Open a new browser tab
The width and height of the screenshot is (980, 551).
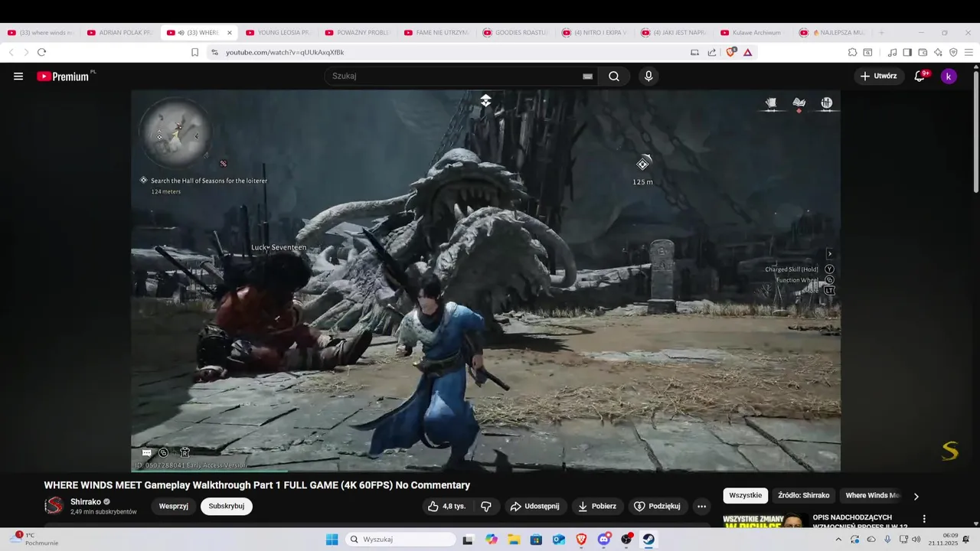[x=881, y=33]
